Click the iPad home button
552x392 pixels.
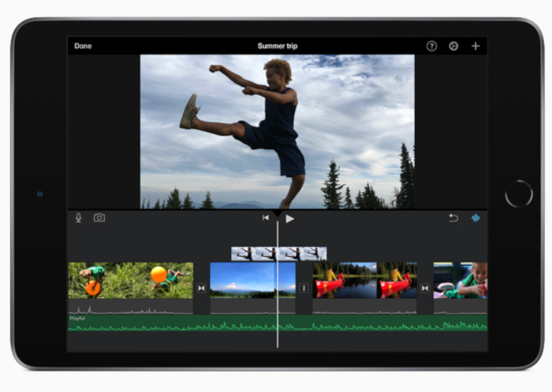(x=519, y=194)
